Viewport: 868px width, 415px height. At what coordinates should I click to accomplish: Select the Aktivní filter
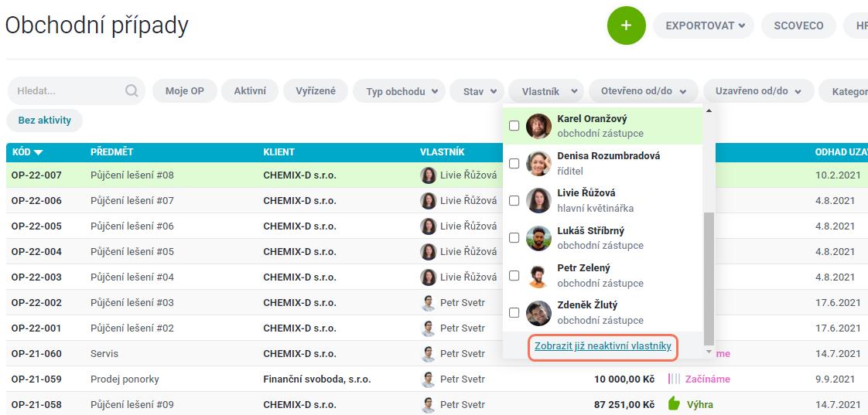(x=250, y=91)
